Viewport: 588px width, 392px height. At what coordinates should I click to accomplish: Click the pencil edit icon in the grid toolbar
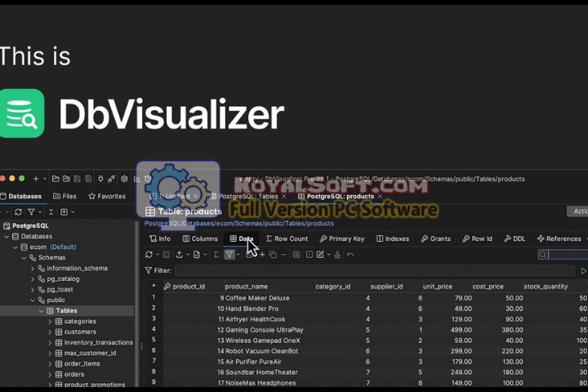[x=320, y=255]
